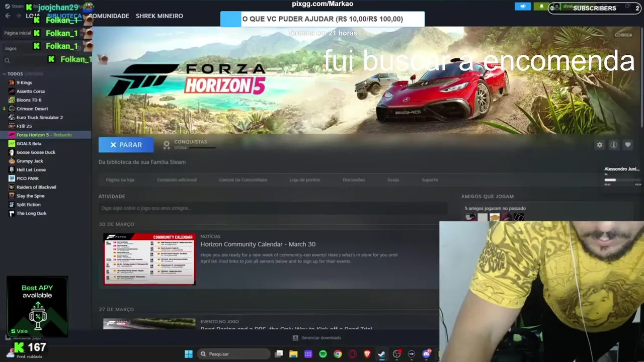Select Euro Truck Simulator 2
The image size is (644, 362).
pos(40,117)
